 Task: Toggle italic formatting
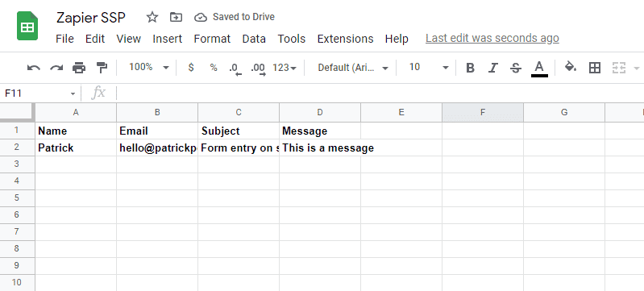coord(492,68)
